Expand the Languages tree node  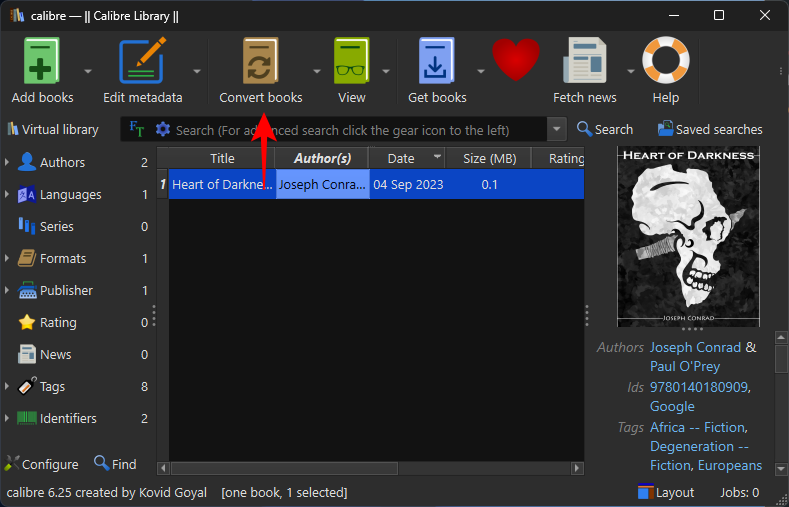click(x=7, y=194)
